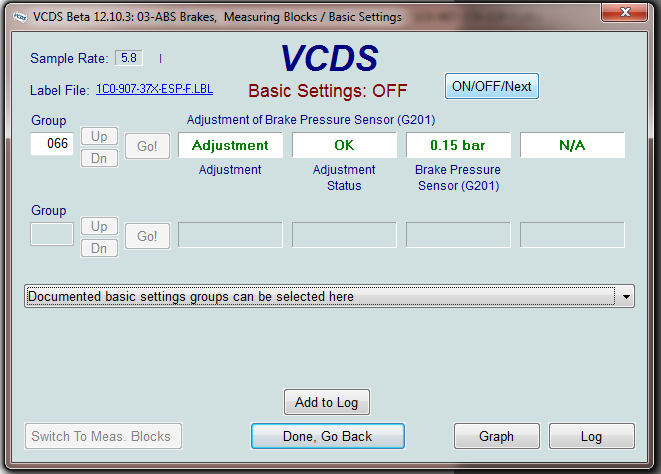
Task: Click the Group 066 number field
Action: [52, 144]
